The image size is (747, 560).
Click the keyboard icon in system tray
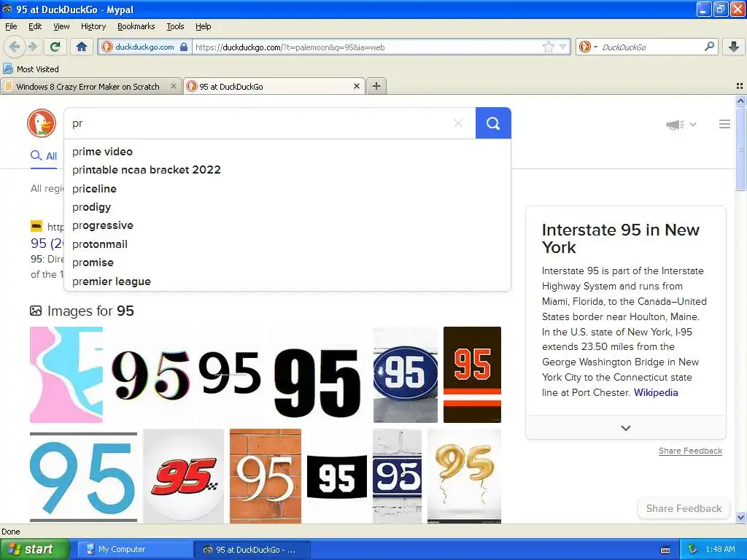665,550
